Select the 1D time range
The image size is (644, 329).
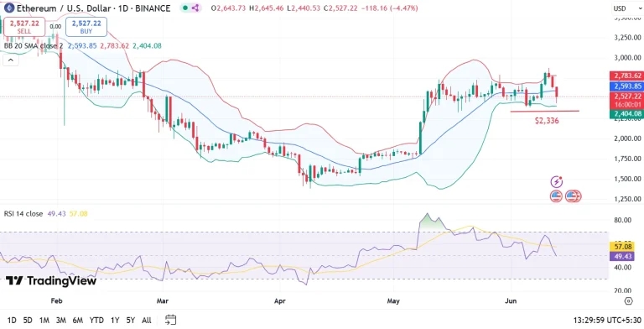pos(12,320)
